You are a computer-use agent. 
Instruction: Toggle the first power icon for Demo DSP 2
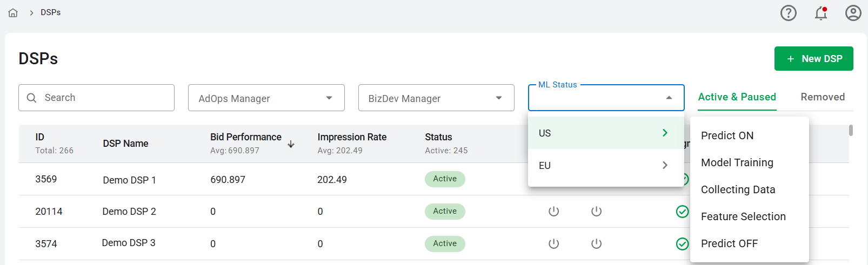553,212
